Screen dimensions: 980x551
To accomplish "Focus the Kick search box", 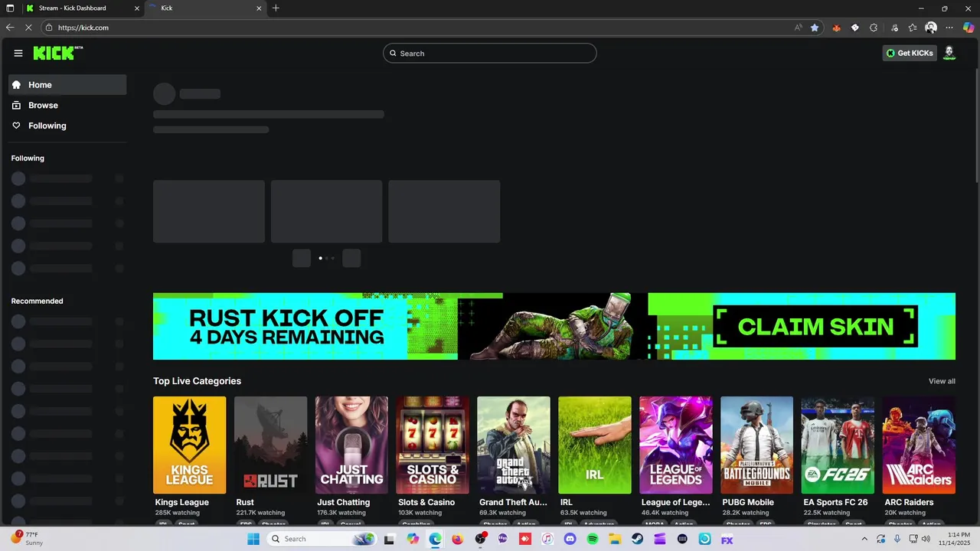I will [490, 54].
